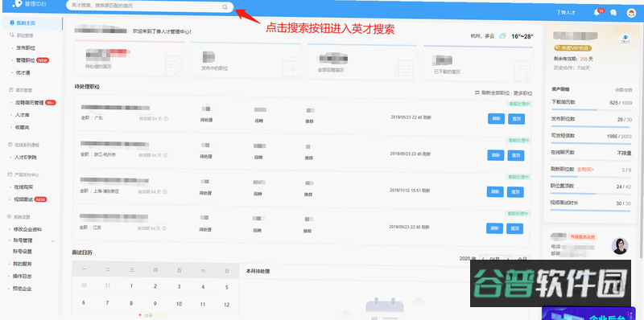Open 发布职位 in the sidebar
The width and height of the screenshot is (644, 320).
[26, 48]
